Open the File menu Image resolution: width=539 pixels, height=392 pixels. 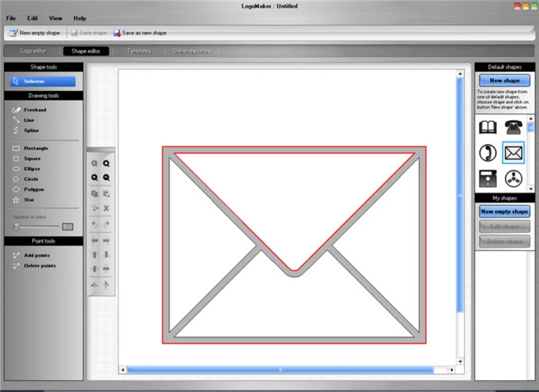point(11,18)
